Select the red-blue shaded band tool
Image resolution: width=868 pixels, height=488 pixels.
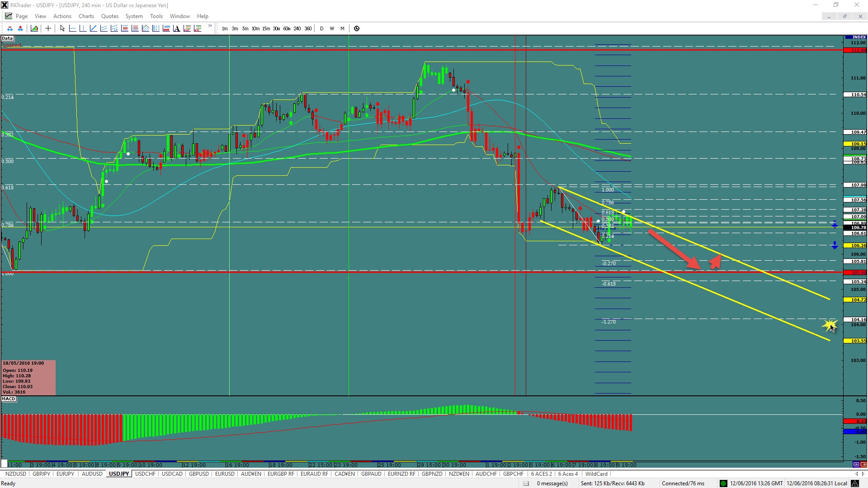(166, 28)
